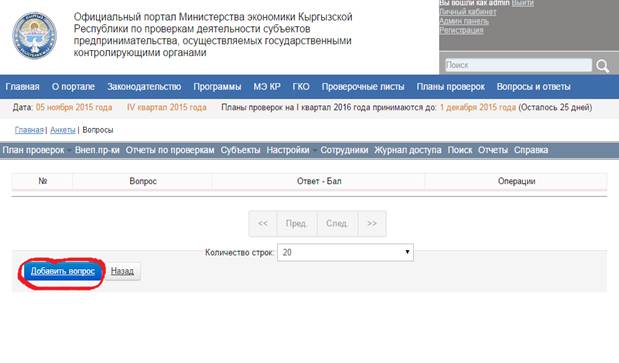Open Законодательство menu item
Image resolution: width=619 pixels, height=363 pixels.
[144, 87]
